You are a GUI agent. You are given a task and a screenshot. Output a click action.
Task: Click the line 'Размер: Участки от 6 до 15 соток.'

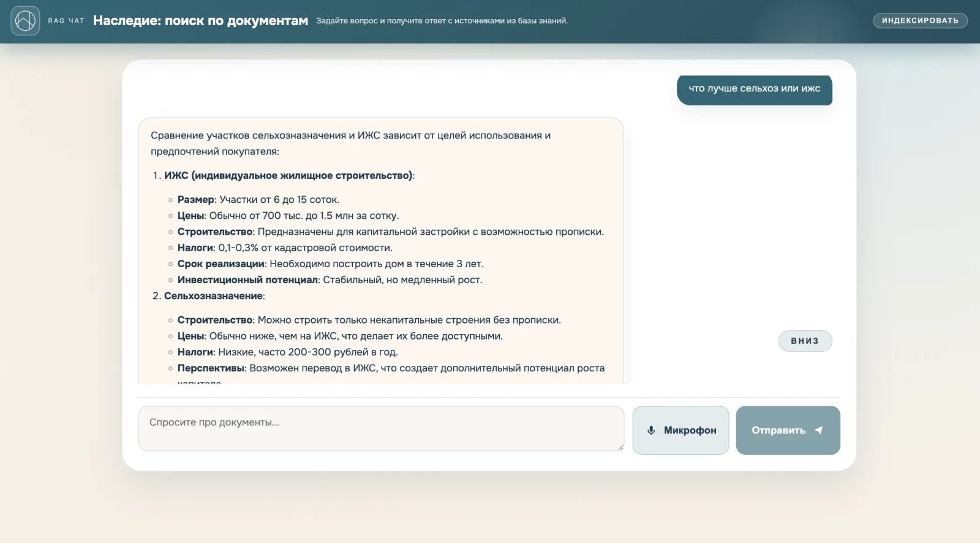click(258, 199)
